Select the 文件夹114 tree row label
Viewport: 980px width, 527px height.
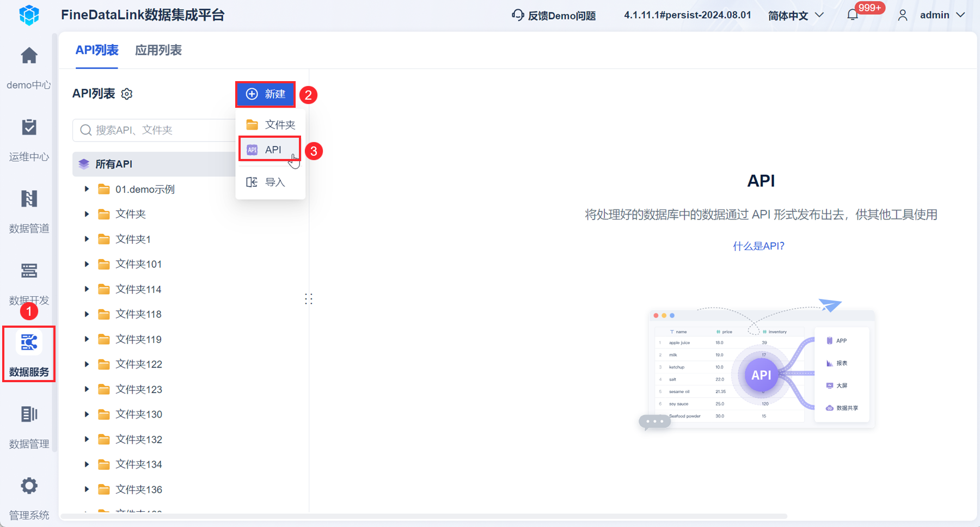pos(138,289)
